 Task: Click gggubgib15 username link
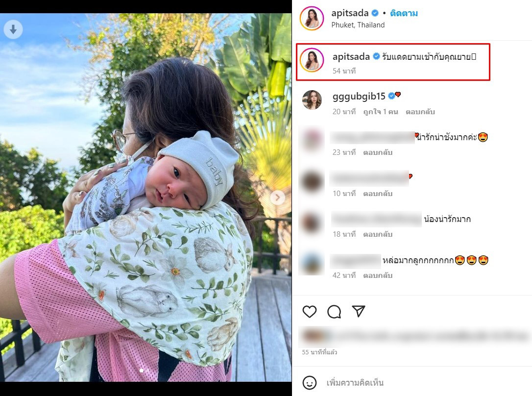[359, 97]
